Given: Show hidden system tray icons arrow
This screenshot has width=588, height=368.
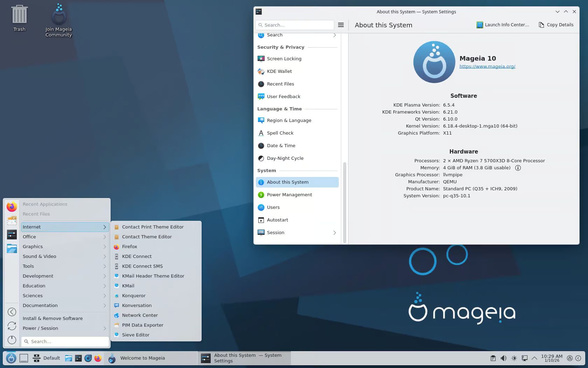Looking at the screenshot, I should point(534,358).
